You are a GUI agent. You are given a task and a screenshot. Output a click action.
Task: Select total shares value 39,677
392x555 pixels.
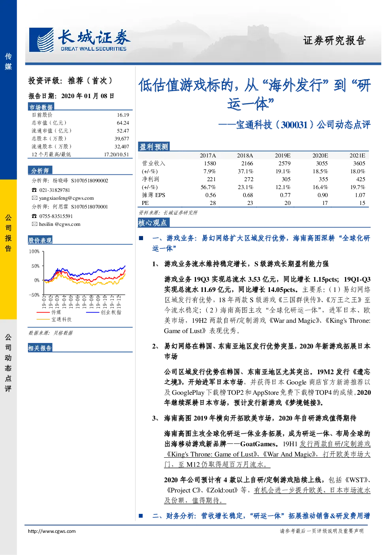tap(122, 139)
